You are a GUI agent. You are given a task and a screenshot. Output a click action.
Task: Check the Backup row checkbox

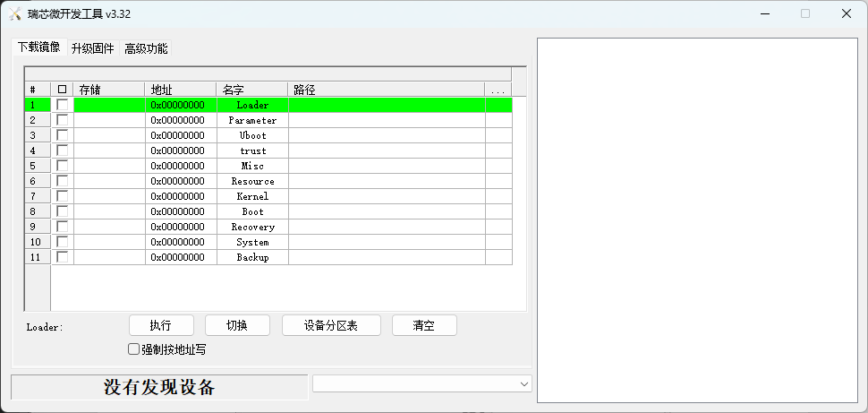click(x=63, y=257)
